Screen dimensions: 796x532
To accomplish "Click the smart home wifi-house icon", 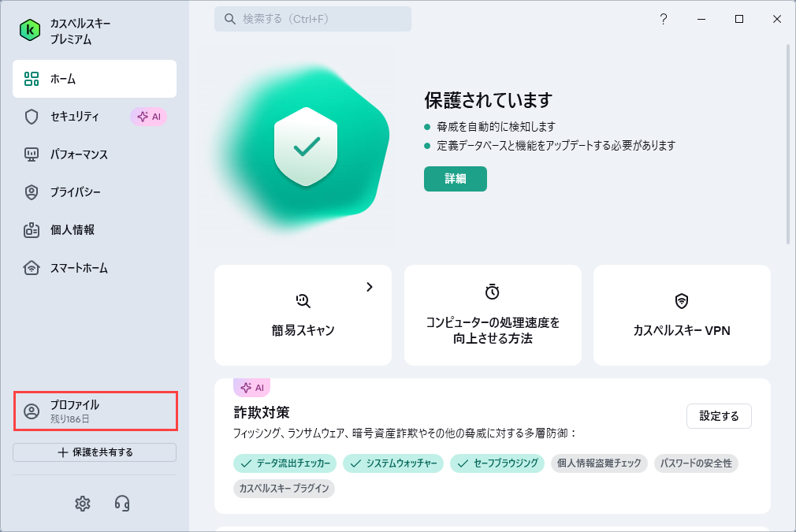I will [x=32, y=267].
